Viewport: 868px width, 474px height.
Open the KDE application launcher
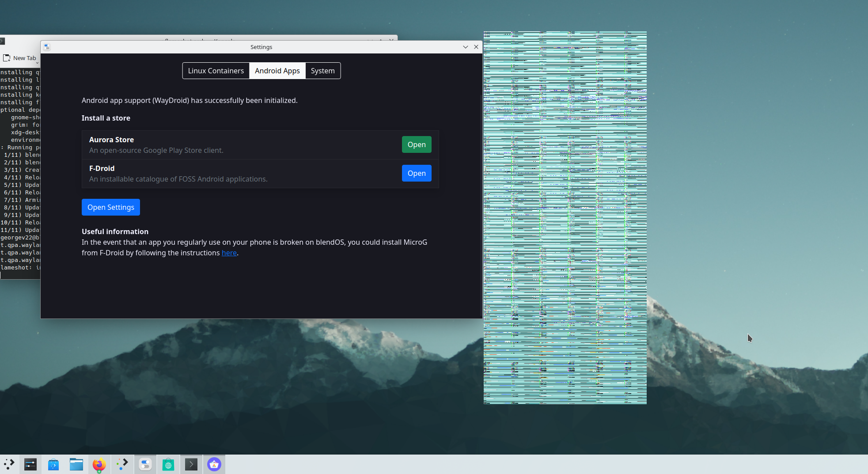tap(9, 464)
